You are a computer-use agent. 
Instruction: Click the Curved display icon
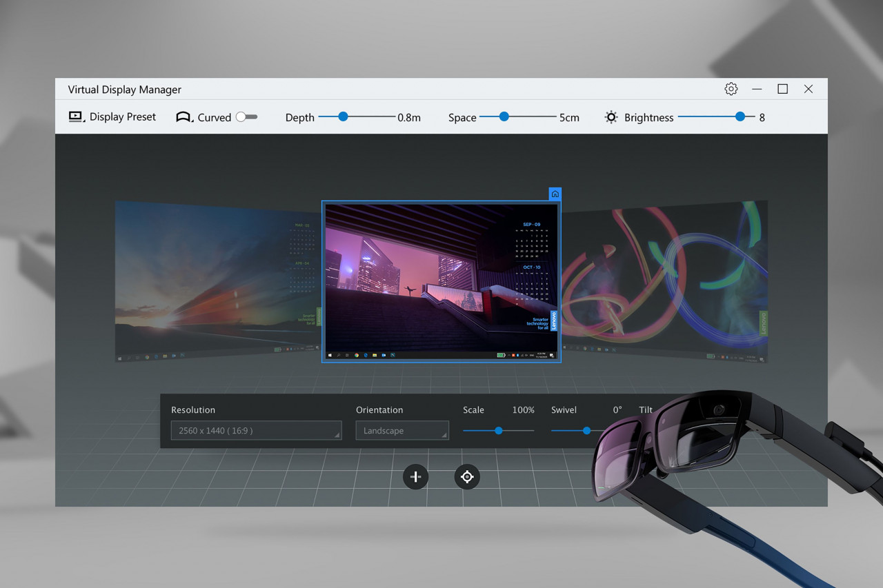point(183,117)
